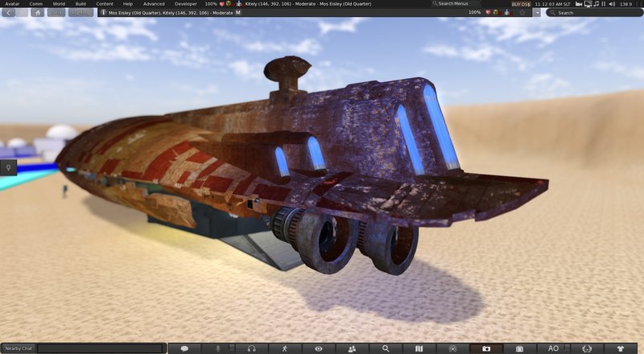Click the camera/video icon in the status bar
This screenshot has height=354, width=644.
click(x=579, y=4)
